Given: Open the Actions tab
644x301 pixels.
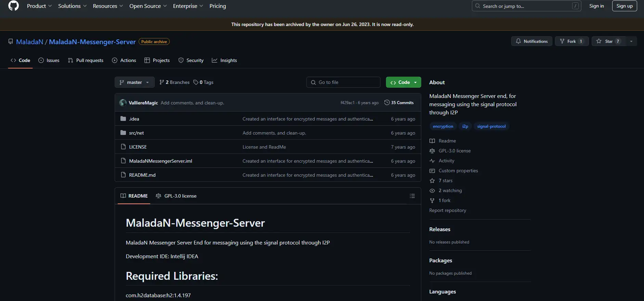Looking at the screenshot, I should pyautogui.click(x=124, y=60).
